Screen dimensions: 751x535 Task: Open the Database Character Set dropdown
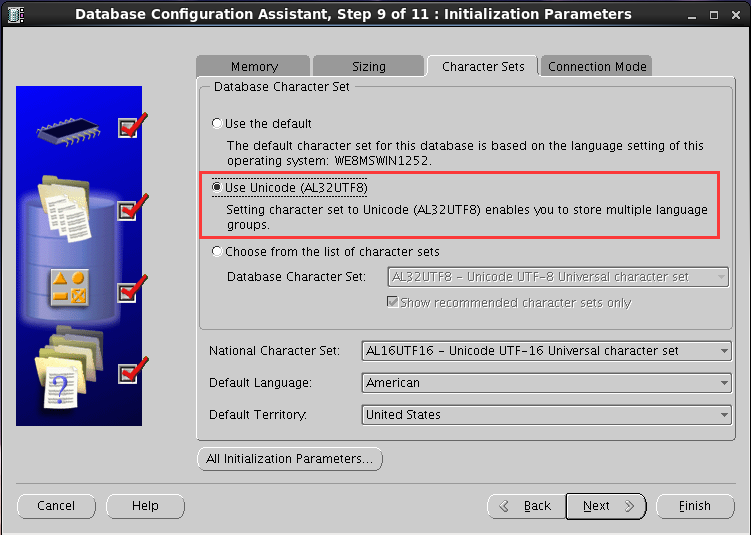[x=558, y=277]
